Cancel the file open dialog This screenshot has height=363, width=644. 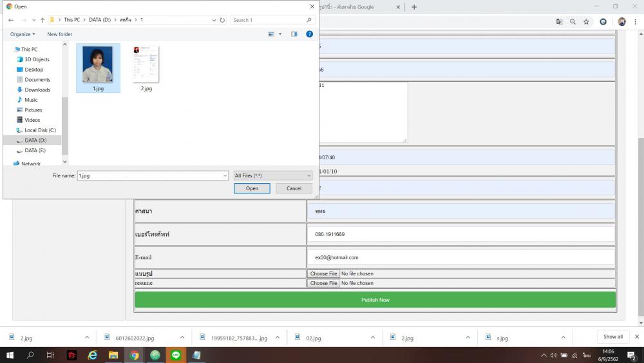pos(294,188)
